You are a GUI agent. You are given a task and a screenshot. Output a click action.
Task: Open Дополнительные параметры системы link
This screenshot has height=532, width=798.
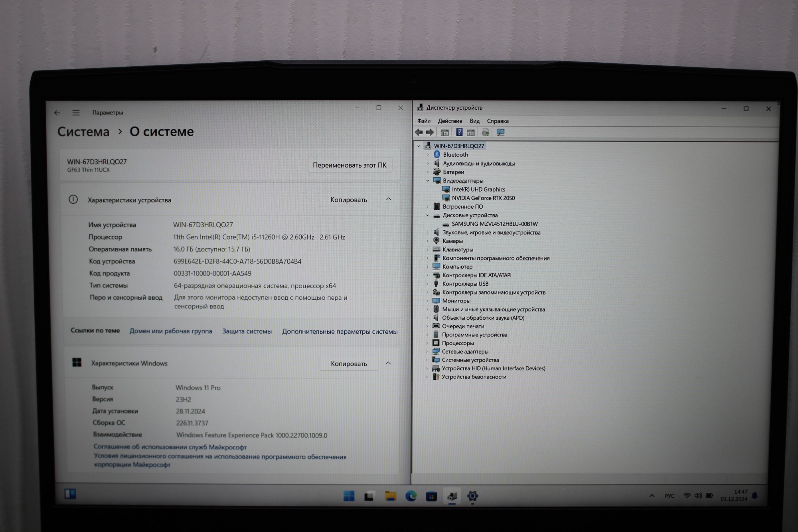340,332
